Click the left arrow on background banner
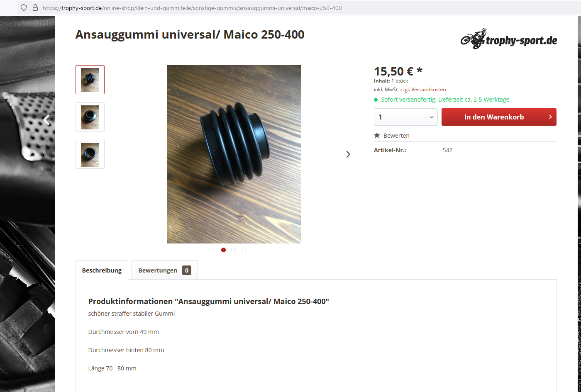Image resolution: width=581 pixels, height=392 pixels. (47, 120)
